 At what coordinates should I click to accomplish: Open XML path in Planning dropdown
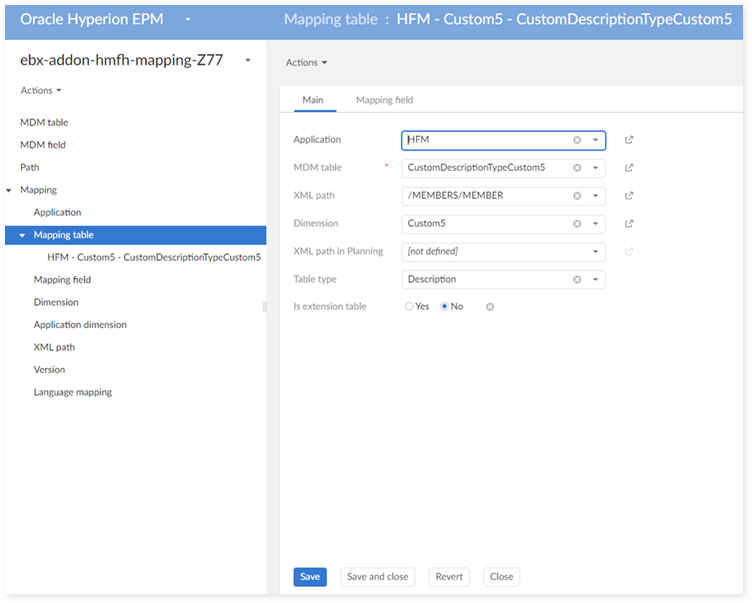pos(595,252)
